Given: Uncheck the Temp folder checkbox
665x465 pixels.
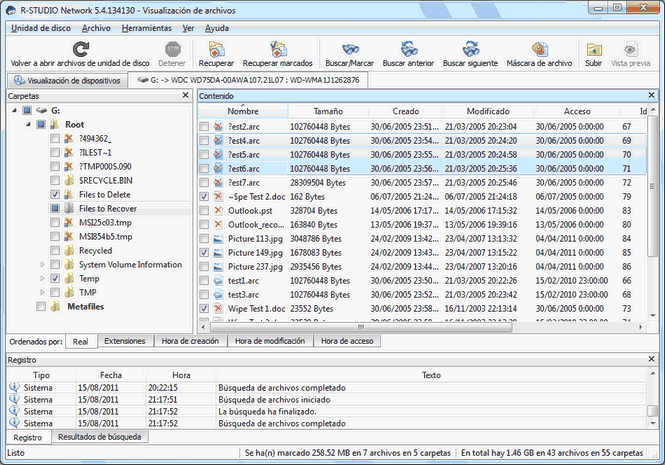Looking at the screenshot, I should point(55,279).
